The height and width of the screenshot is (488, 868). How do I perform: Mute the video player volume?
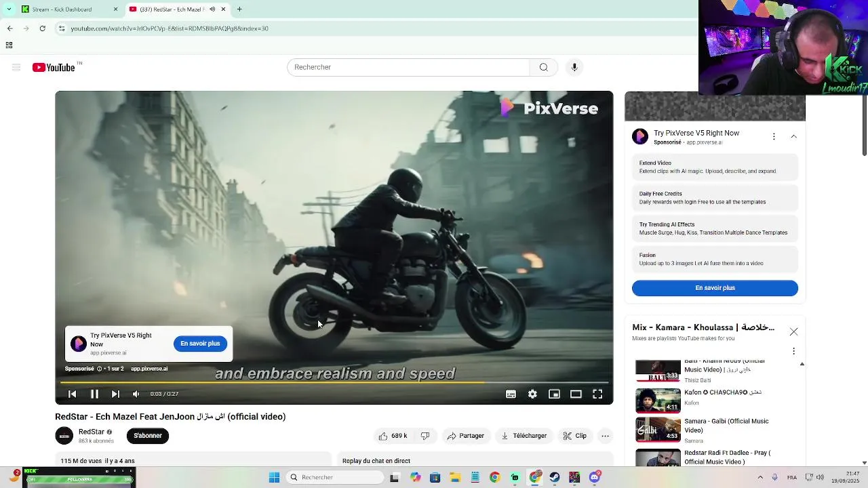coord(136,394)
